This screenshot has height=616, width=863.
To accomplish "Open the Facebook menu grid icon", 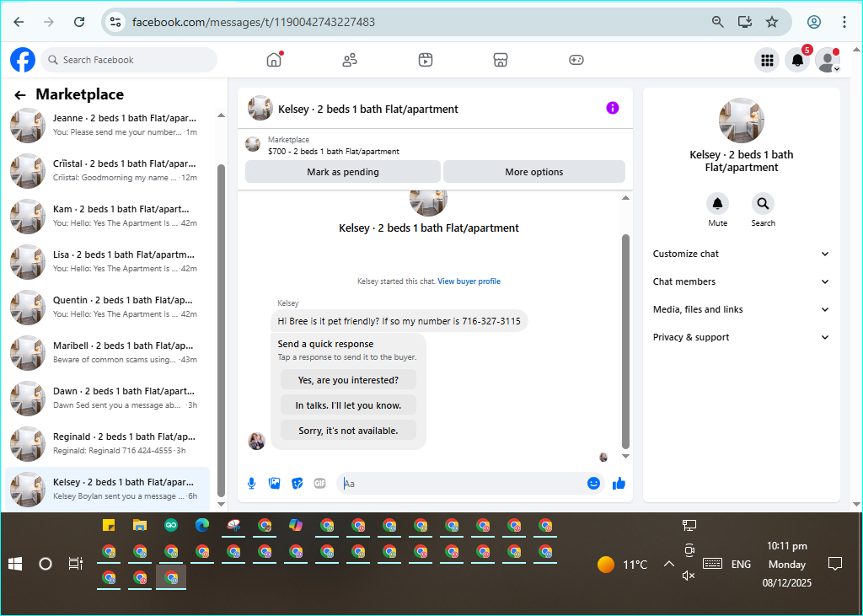I will (767, 60).
